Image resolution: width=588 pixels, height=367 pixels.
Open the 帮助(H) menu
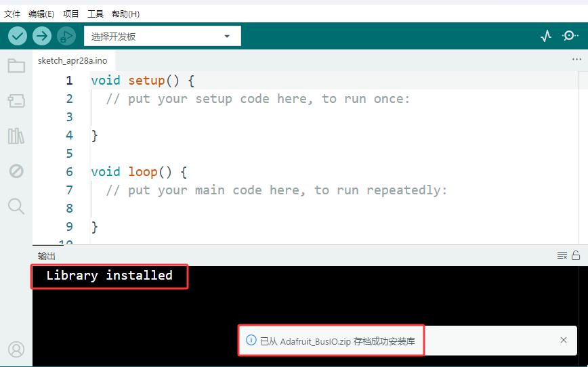tap(125, 14)
